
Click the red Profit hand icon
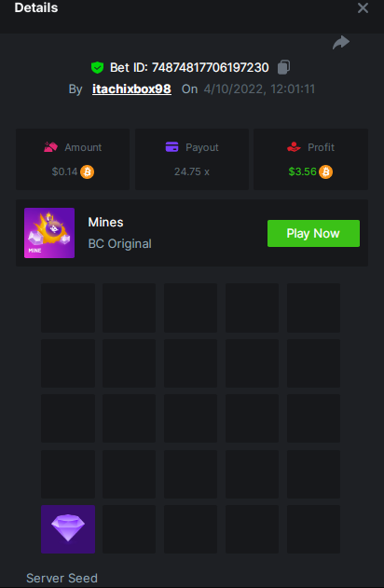click(294, 147)
